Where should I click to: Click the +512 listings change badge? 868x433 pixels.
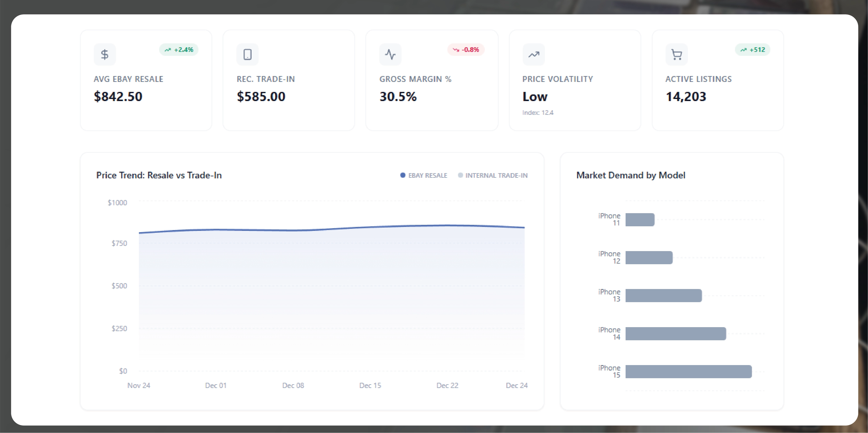[752, 50]
